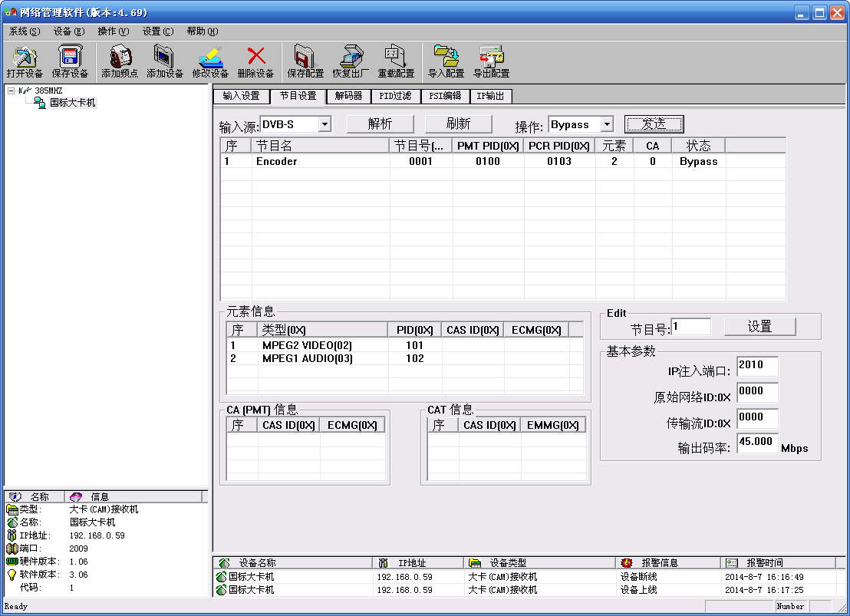This screenshot has height=616, width=850.
Task: Click the 保存设备 toolbar icon
Action: pos(70,57)
